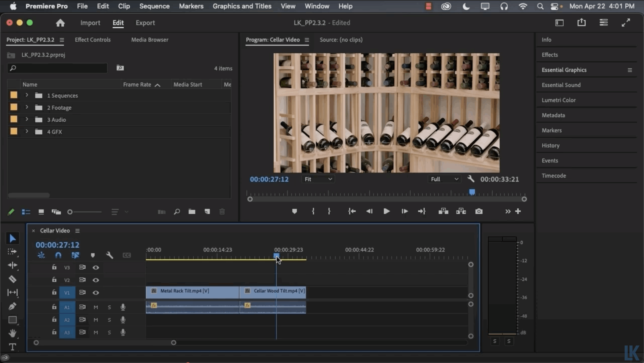Image resolution: width=644 pixels, height=363 pixels.
Task: Click the New Bin folder icon
Action: tap(192, 212)
